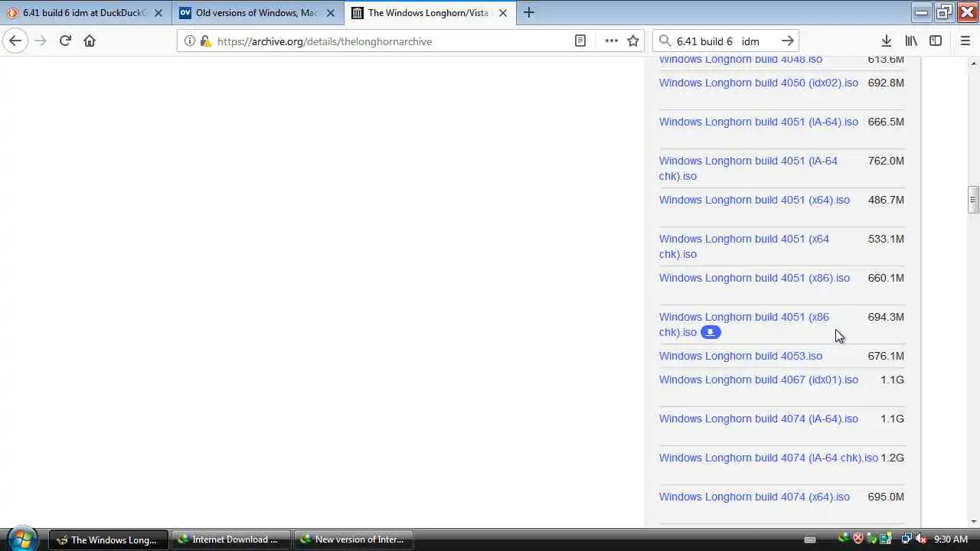The width and height of the screenshot is (980, 551).
Task: Open the Firefox home page
Action: [x=90, y=41]
